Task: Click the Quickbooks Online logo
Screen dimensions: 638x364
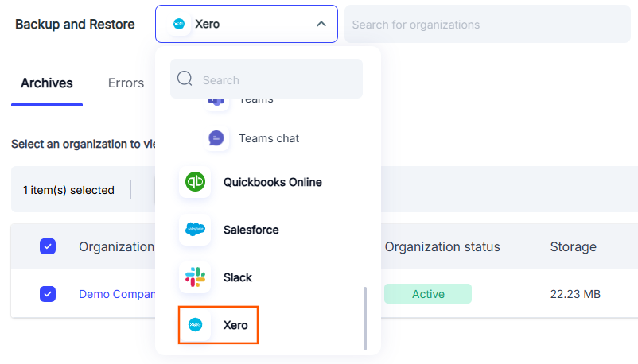Action: [196, 182]
